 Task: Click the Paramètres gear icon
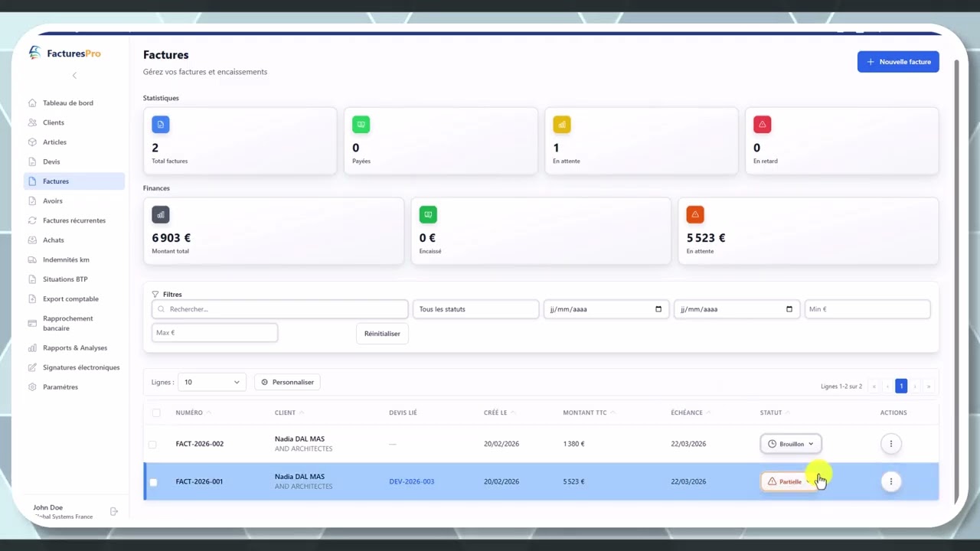pyautogui.click(x=32, y=386)
